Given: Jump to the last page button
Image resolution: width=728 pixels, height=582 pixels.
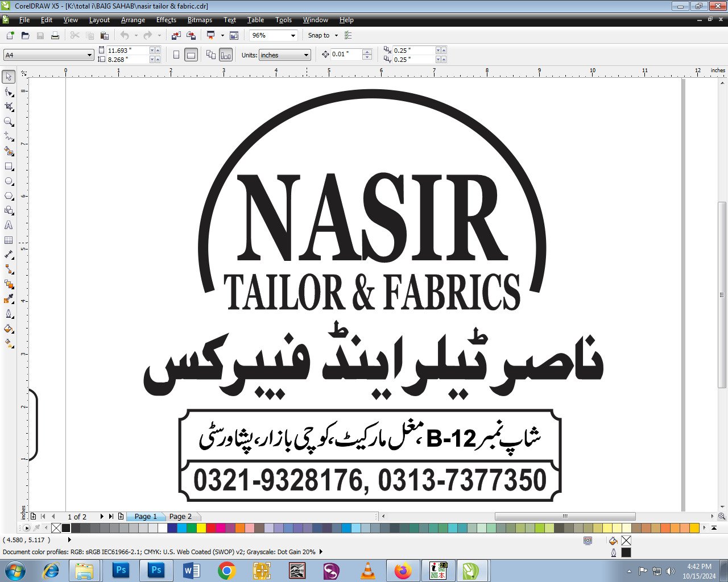Looking at the screenshot, I should (x=111, y=516).
